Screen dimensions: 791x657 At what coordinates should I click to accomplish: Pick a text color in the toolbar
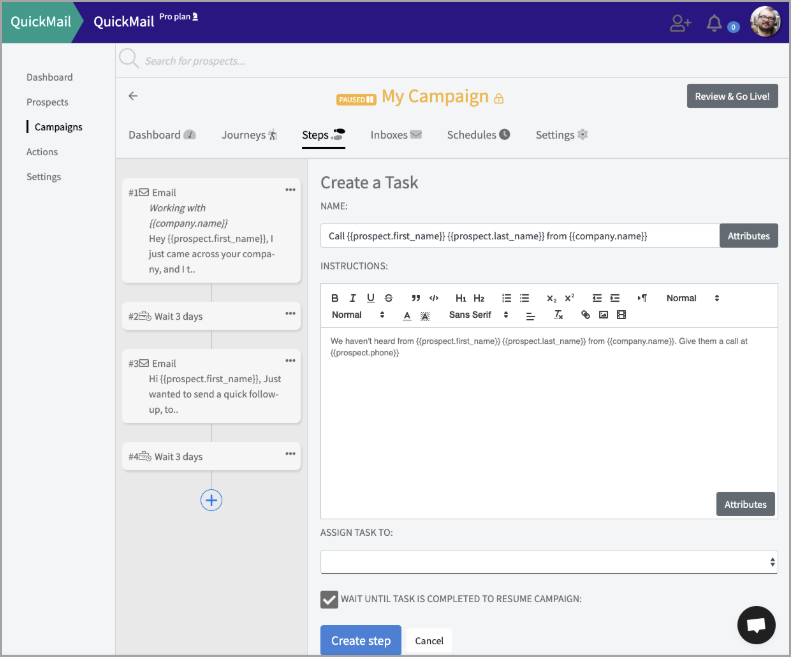pos(407,315)
